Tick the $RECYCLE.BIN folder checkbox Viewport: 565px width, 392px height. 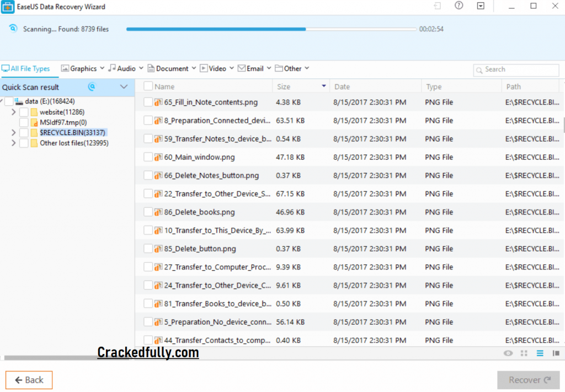pyautogui.click(x=24, y=132)
